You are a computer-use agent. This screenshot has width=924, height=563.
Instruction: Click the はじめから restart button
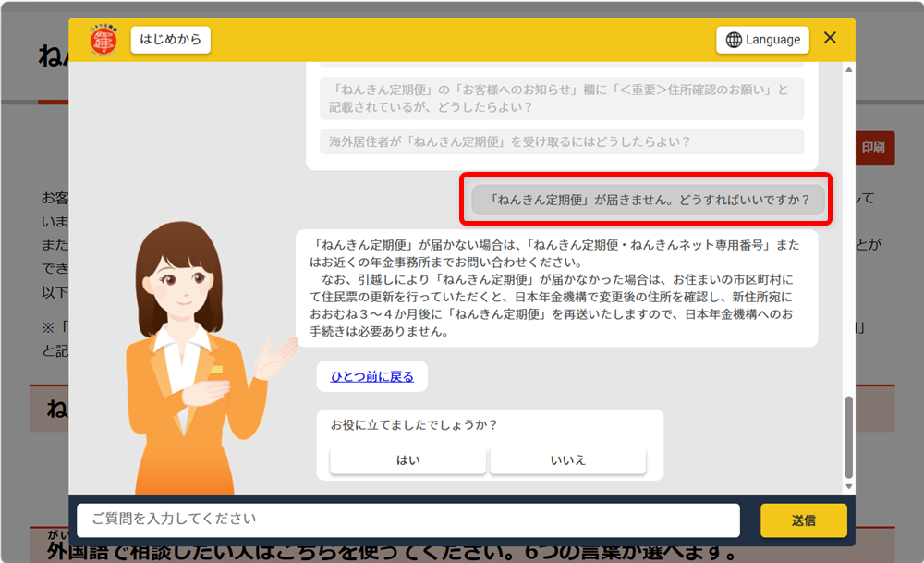point(170,40)
